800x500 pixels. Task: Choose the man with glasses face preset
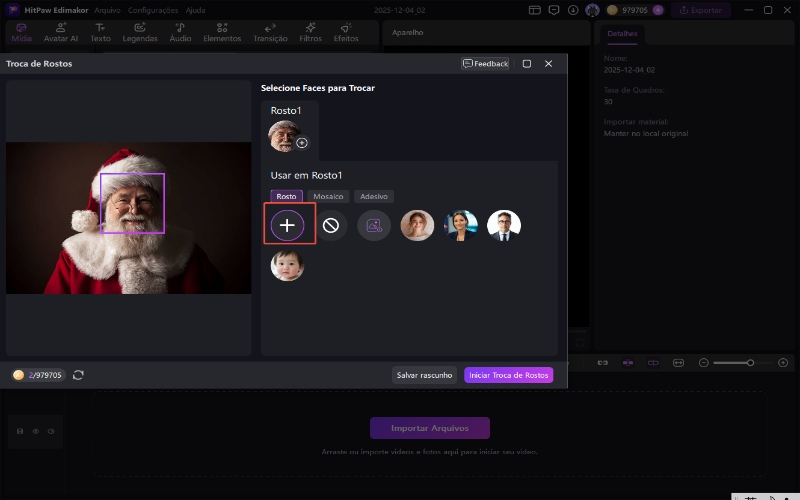click(x=504, y=225)
